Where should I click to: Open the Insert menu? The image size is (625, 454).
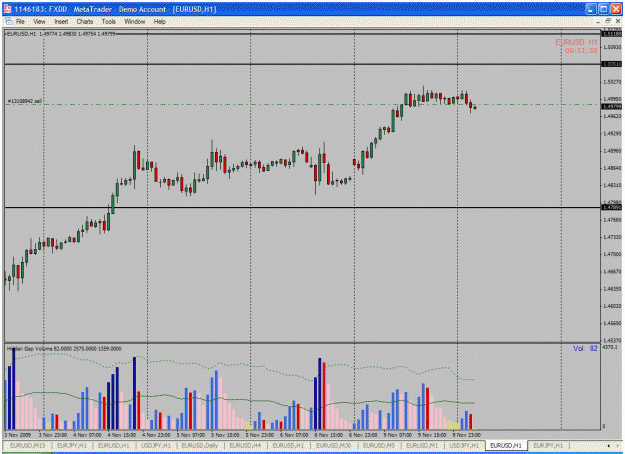(x=61, y=22)
